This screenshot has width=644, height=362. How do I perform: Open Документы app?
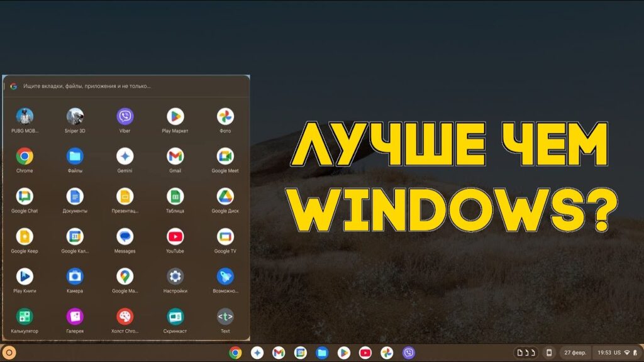[x=75, y=197]
